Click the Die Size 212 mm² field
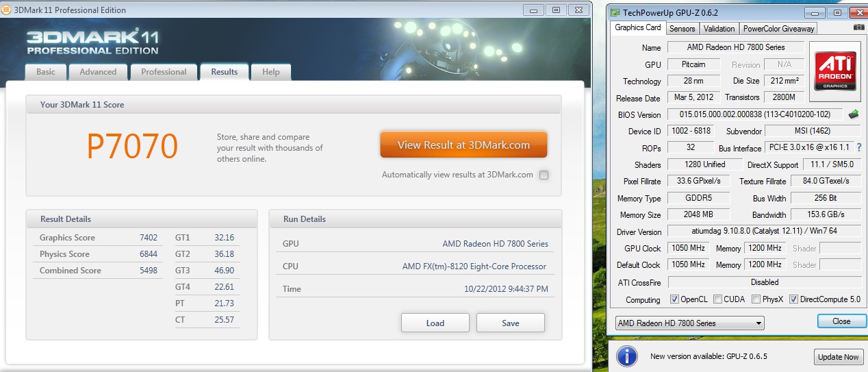 784,81
